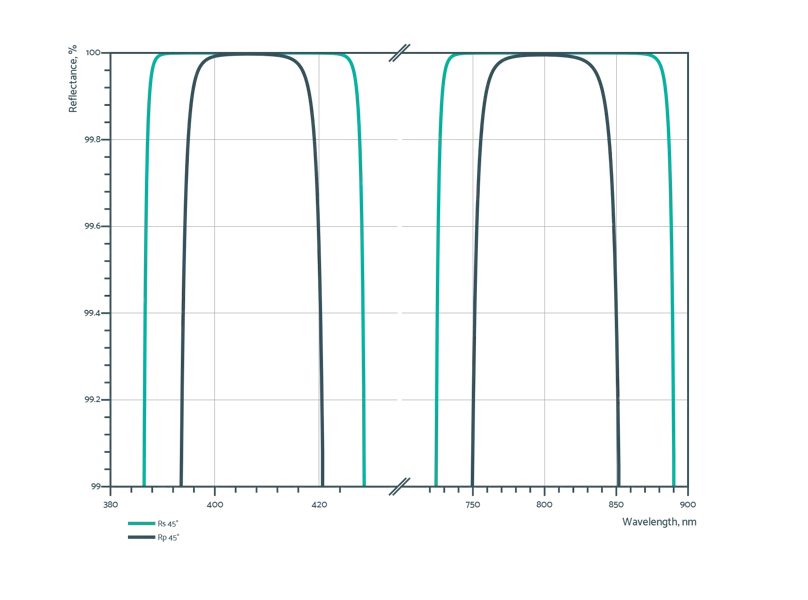Click the axis break mark on top axis

click(403, 50)
